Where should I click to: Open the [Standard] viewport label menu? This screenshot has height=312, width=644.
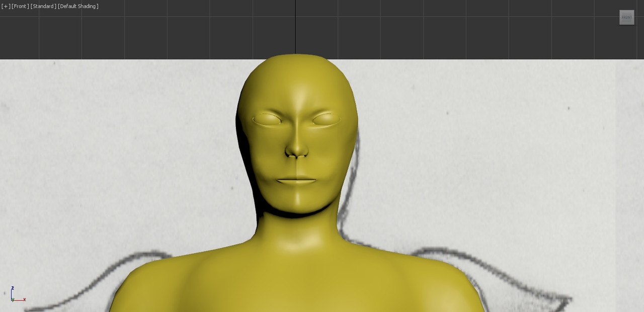[x=43, y=6]
